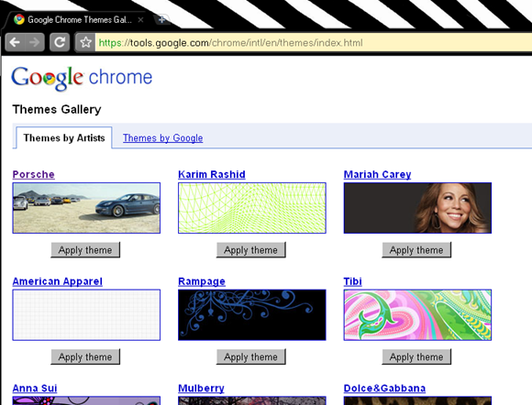This screenshot has width=532, height=405.
Task: Open the American Apparel theme link
Action: (x=58, y=281)
